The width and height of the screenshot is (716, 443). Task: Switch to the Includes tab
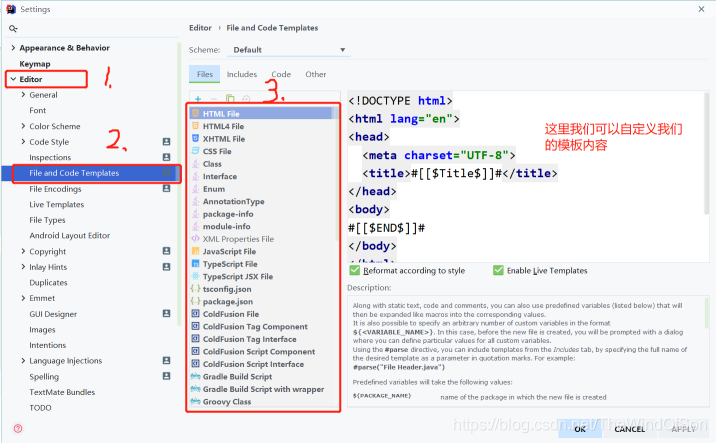coord(242,74)
